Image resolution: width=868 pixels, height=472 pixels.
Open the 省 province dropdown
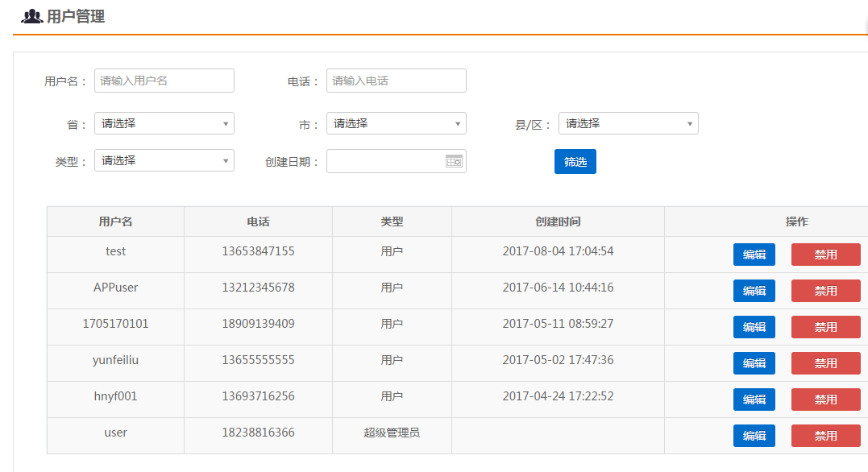pos(164,122)
